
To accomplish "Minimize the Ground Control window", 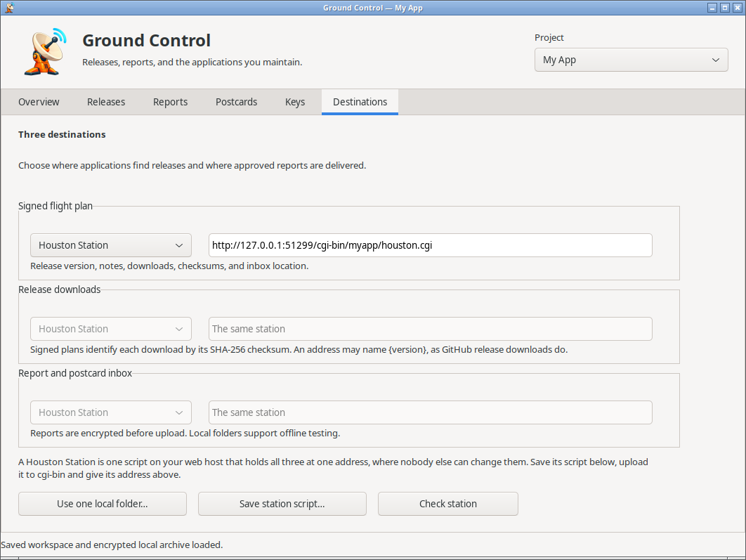I will (712, 8).
